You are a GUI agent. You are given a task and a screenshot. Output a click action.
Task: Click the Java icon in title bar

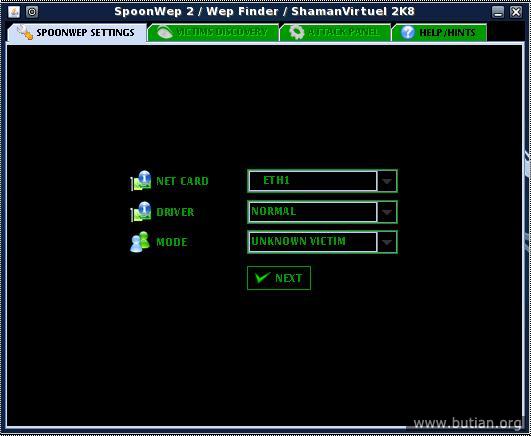(14, 12)
